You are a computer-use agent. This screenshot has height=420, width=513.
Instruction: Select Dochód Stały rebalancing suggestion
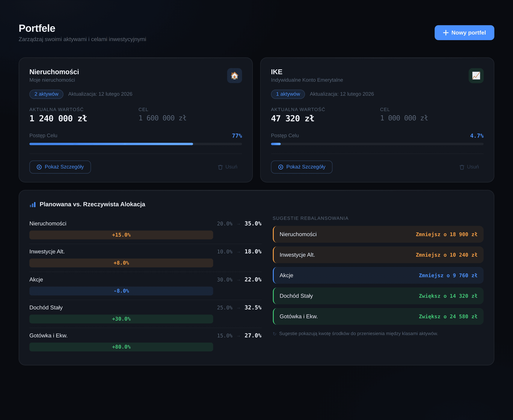pos(378,296)
